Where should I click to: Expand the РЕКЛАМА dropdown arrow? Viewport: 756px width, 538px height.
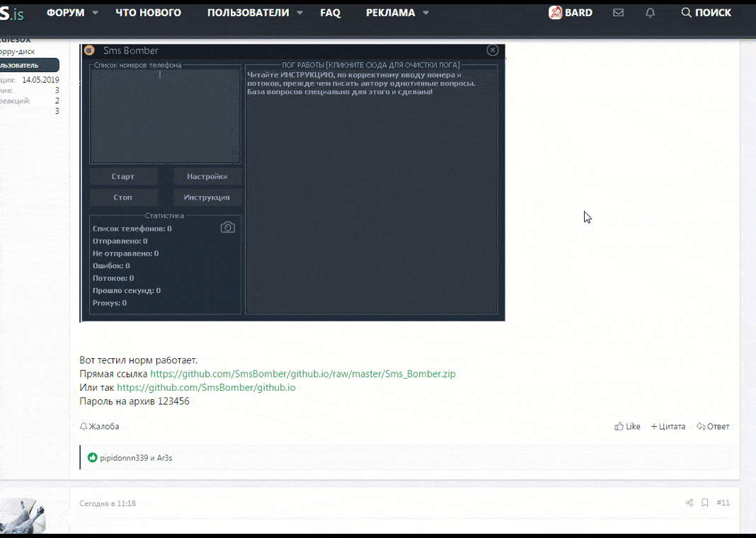tap(425, 13)
